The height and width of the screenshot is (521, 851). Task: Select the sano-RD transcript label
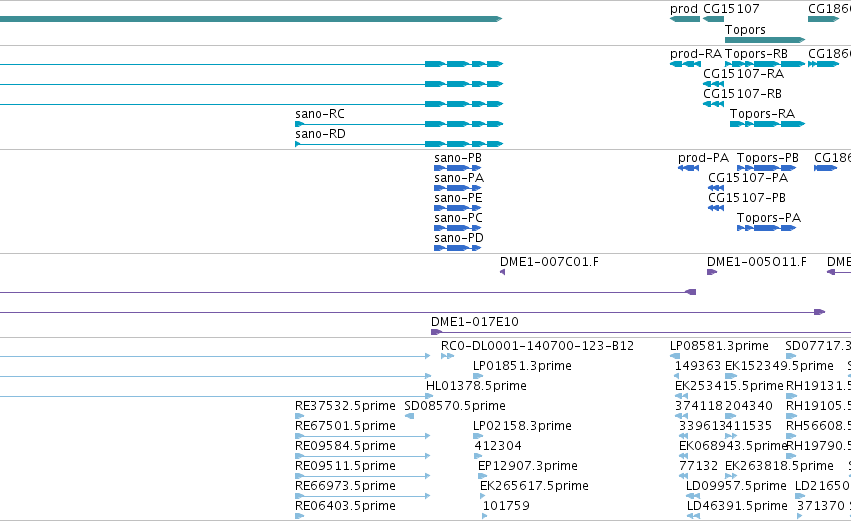point(320,134)
